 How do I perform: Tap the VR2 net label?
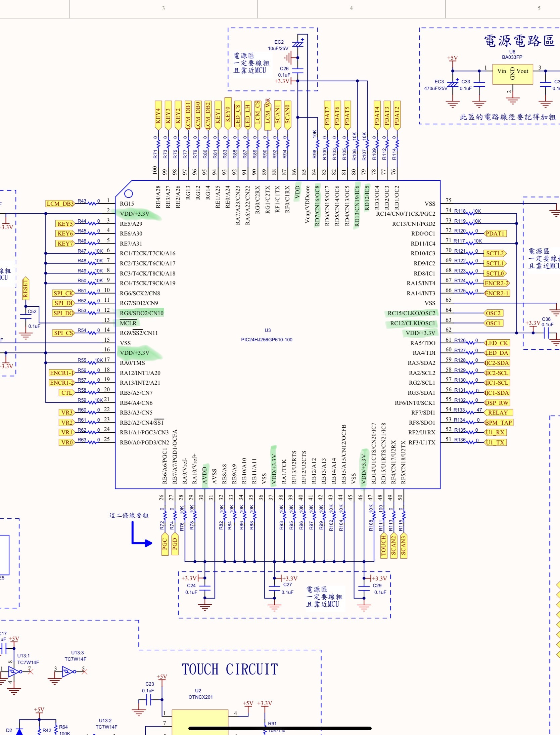[x=66, y=423]
